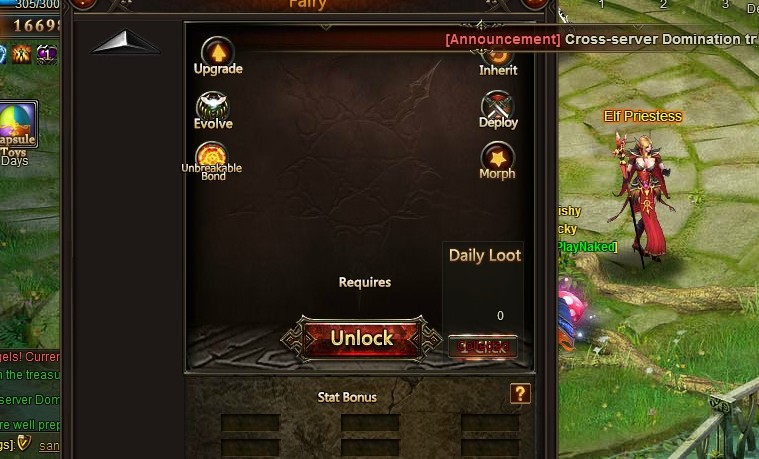
Task: Show Stat Bonus help question mark
Action: pos(520,394)
